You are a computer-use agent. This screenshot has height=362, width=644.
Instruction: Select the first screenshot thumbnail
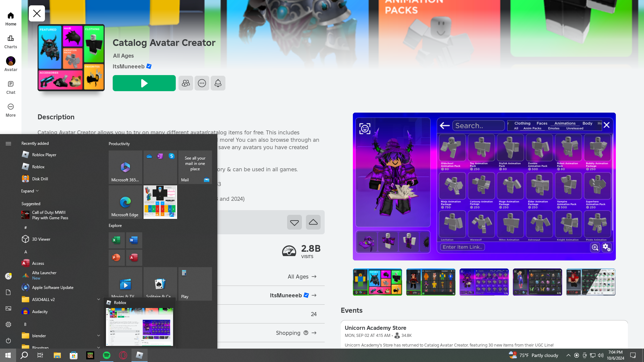point(377,282)
